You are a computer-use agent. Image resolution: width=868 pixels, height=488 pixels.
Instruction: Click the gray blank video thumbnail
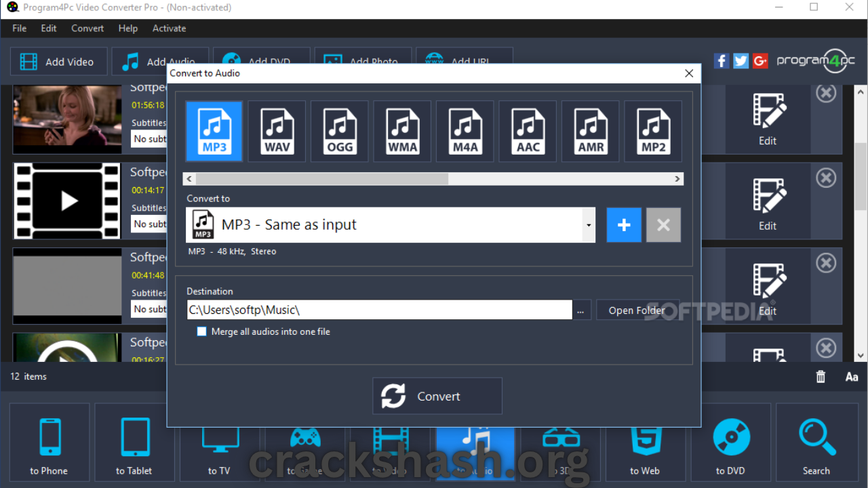67,285
